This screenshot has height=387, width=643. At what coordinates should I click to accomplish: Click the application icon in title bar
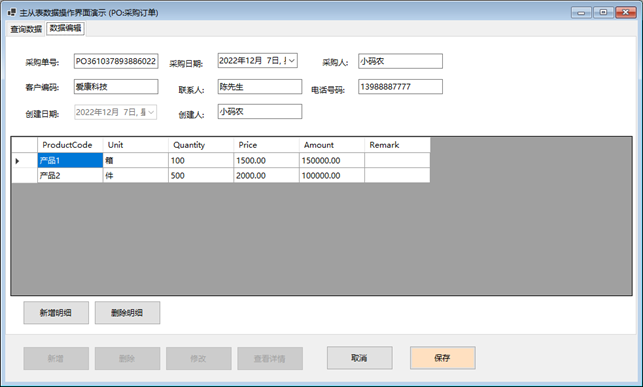(11, 13)
